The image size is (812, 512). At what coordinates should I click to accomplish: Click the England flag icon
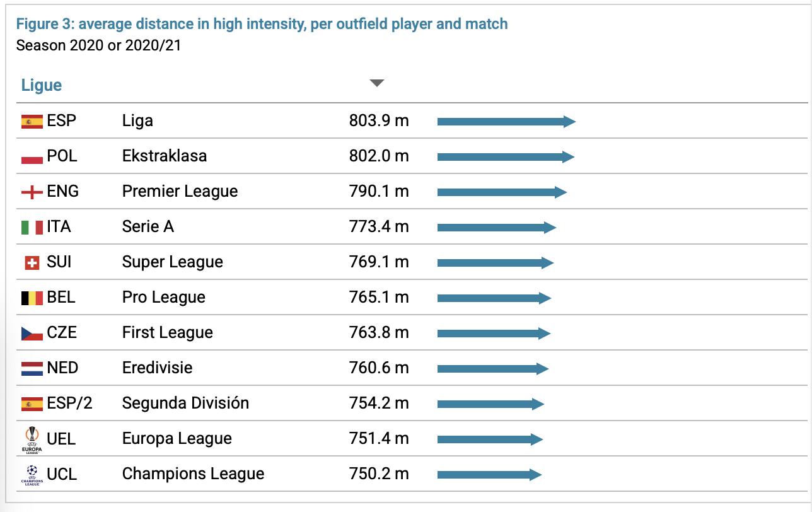32,192
